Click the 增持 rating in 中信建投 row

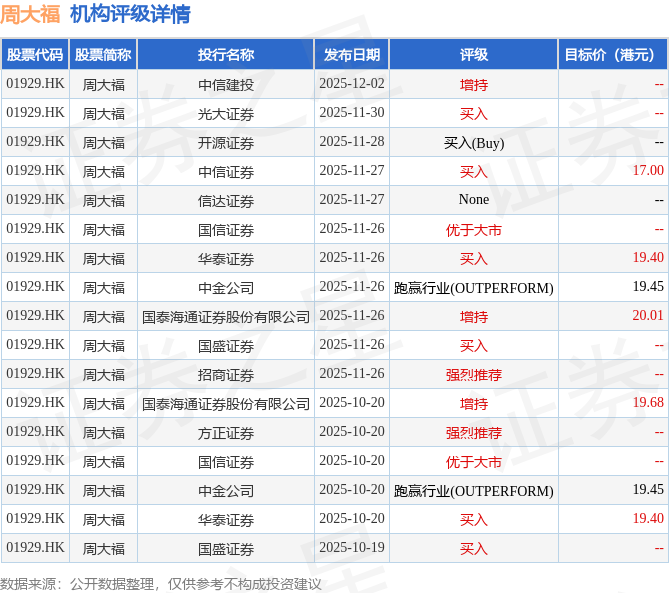[x=474, y=84]
